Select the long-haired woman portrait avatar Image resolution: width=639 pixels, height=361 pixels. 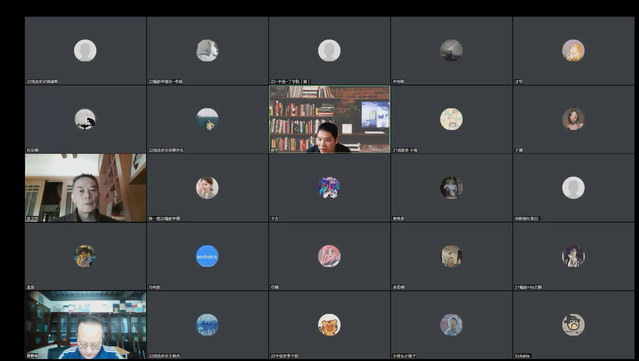(x=573, y=119)
